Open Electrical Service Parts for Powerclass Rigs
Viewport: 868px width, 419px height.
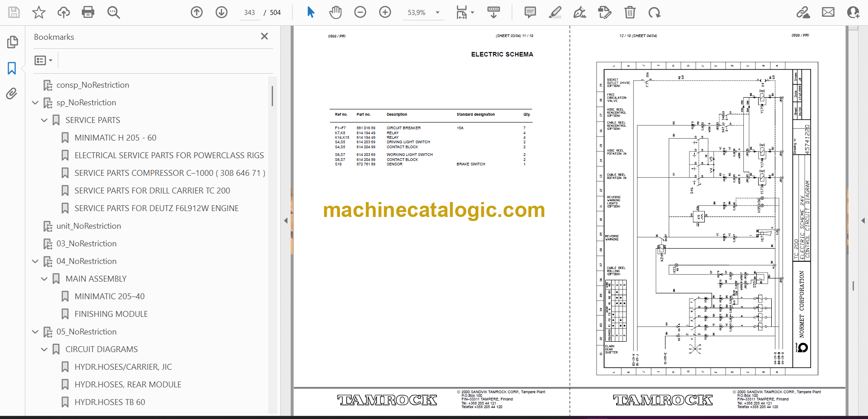(169, 155)
